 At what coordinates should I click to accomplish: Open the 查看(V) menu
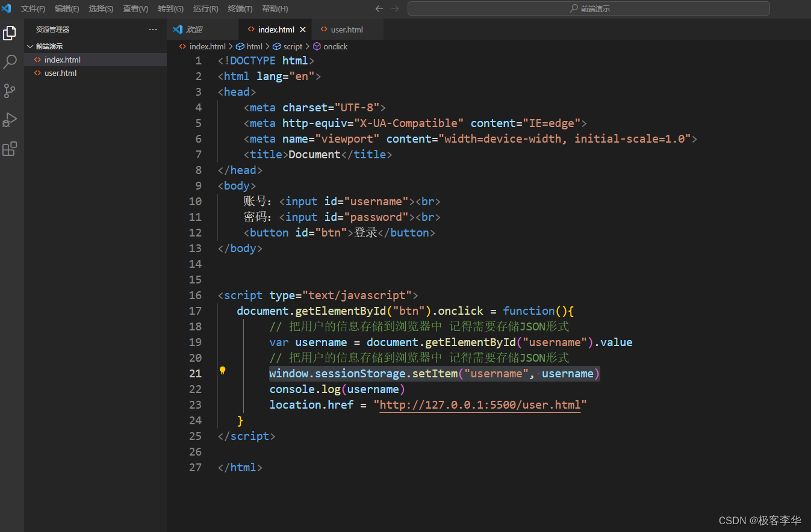[x=135, y=8]
